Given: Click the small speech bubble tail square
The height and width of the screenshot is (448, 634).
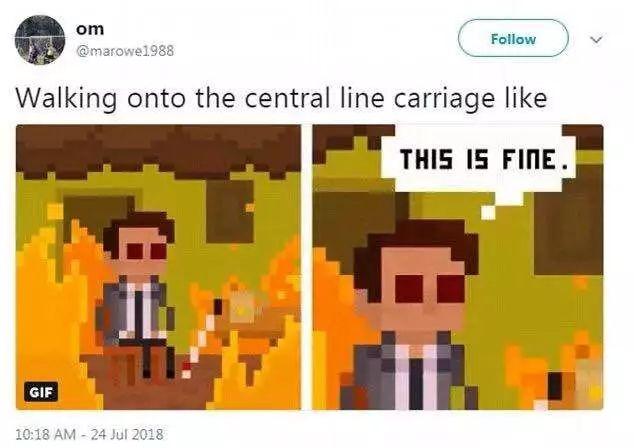Looking at the screenshot, I should (488, 212).
